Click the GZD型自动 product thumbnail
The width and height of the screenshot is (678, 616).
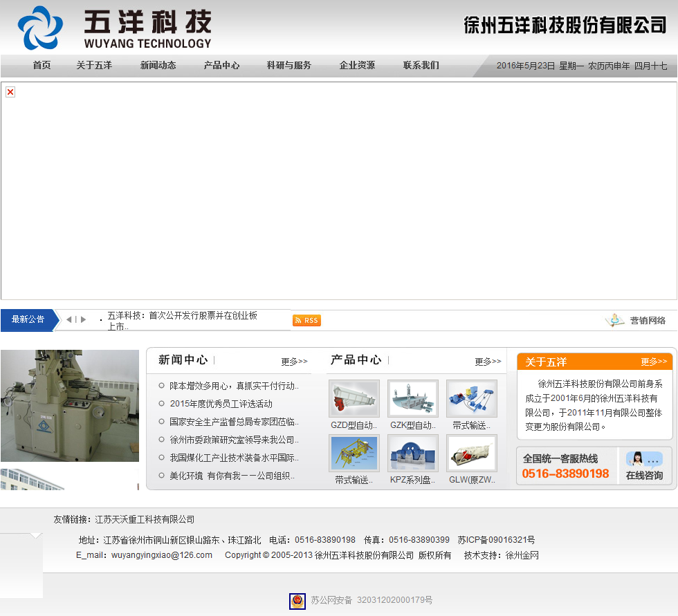click(x=354, y=398)
